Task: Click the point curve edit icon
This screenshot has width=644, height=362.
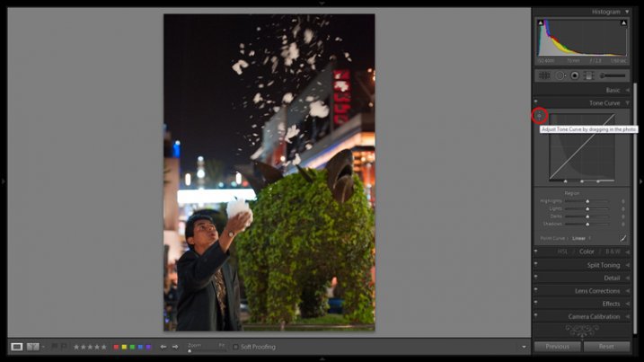Action: [623, 238]
